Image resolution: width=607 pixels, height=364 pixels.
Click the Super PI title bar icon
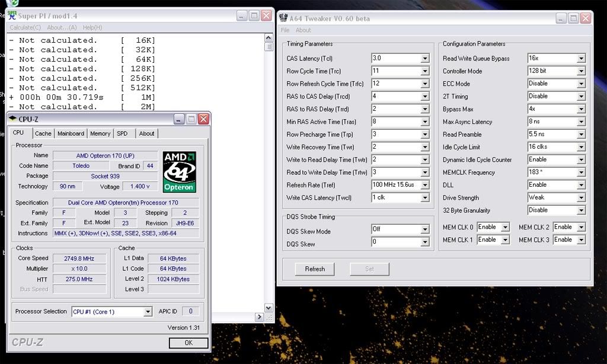pyautogui.click(x=12, y=15)
